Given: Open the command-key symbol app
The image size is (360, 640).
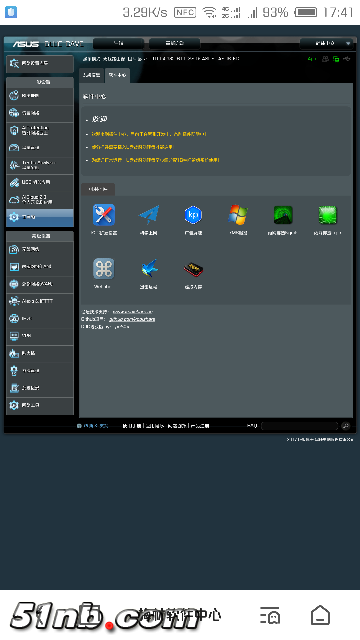Looking at the screenshot, I should coord(104,269).
